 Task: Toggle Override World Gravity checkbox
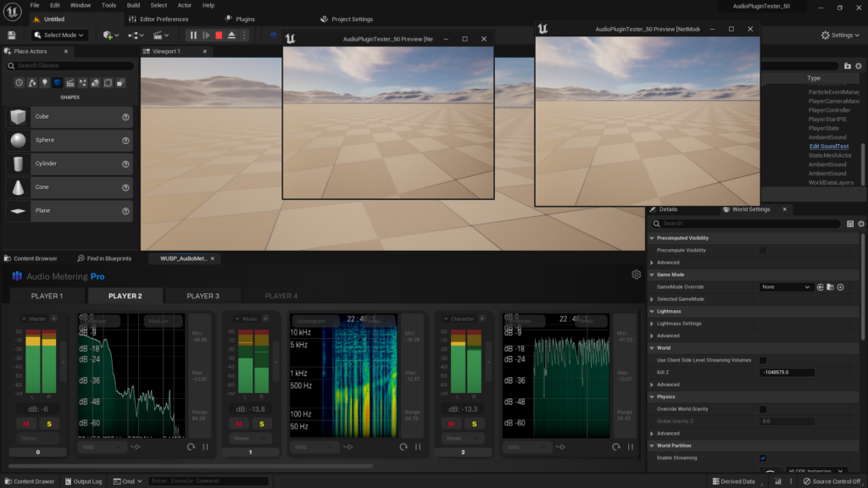(762, 409)
